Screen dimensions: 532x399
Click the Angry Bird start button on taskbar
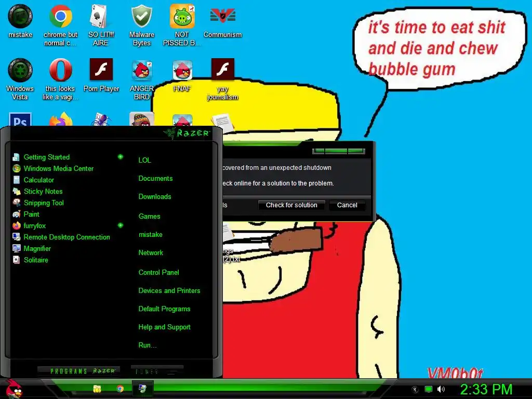point(14,389)
